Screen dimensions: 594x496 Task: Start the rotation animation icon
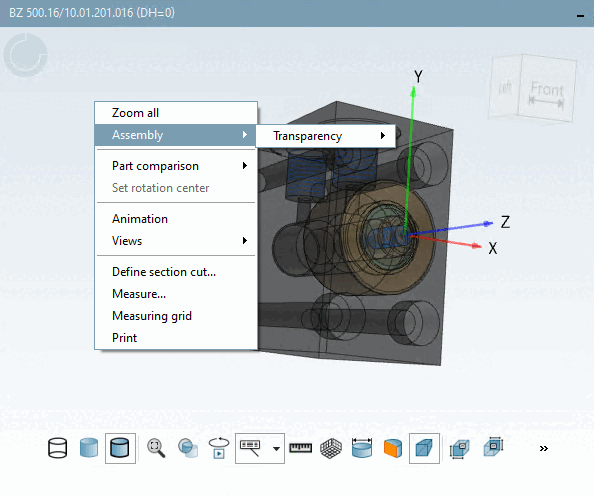click(219, 448)
